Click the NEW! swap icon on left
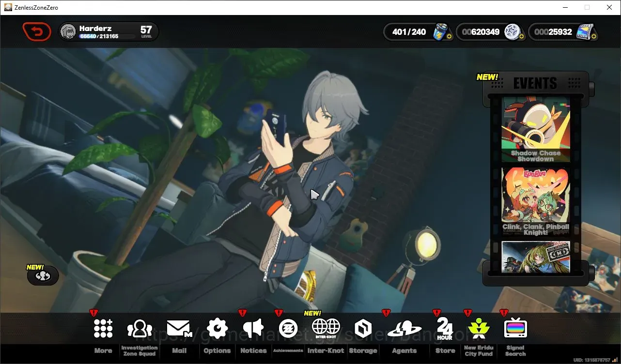Screen dimensions: 621x364 pos(43,275)
